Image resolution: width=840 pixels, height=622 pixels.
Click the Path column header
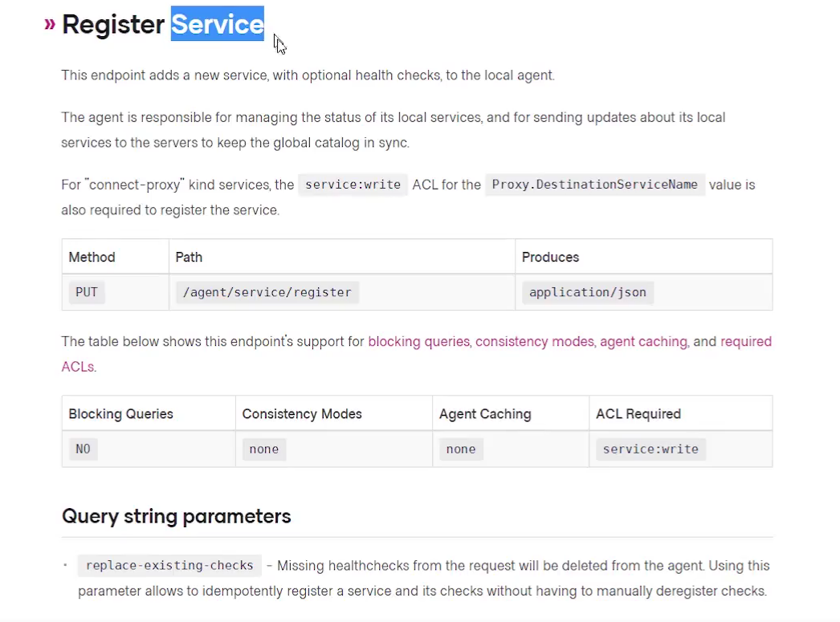point(189,258)
